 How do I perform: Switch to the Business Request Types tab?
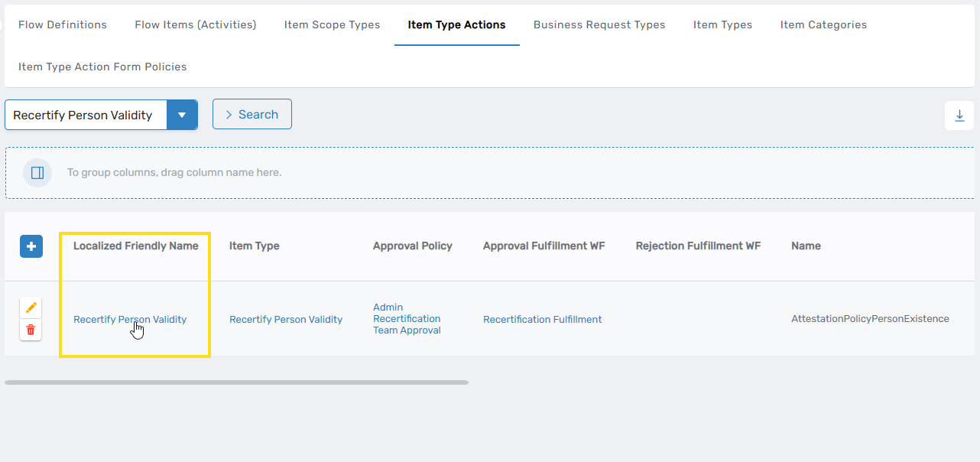pyautogui.click(x=599, y=24)
